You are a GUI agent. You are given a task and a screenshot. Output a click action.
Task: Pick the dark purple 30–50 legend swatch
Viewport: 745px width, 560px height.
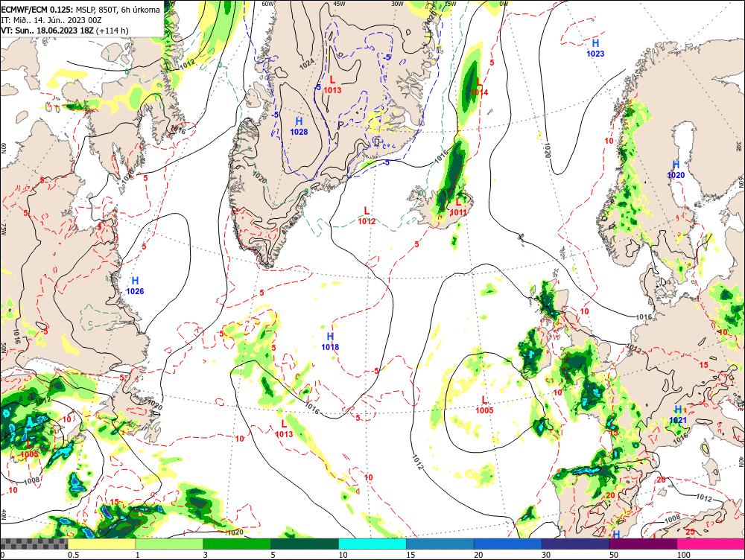pyautogui.click(x=575, y=544)
